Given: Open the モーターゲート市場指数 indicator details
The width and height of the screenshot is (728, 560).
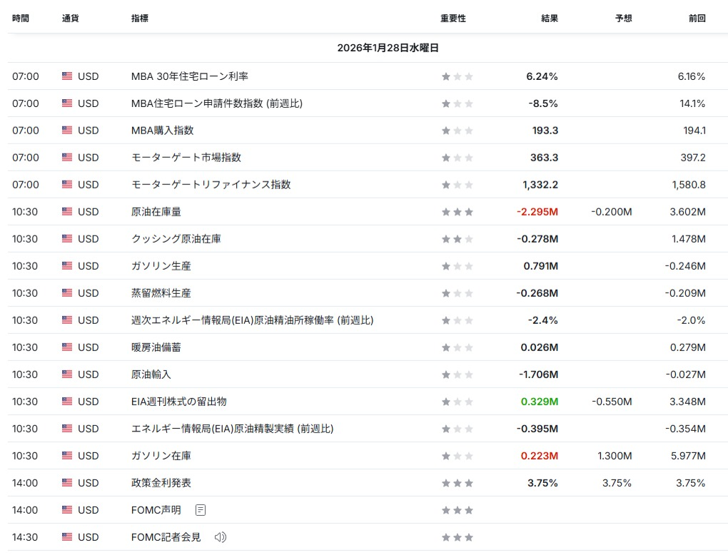Looking at the screenshot, I should tap(186, 158).
